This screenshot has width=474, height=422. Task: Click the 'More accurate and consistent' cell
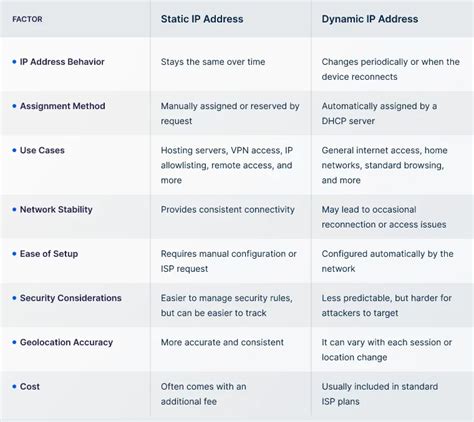pyautogui.click(x=222, y=342)
